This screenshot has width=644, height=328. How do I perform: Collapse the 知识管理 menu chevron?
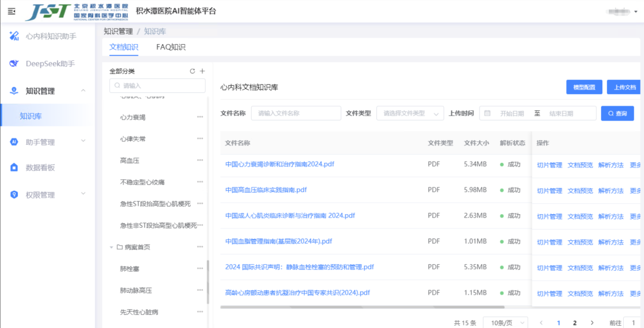[83, 90]
